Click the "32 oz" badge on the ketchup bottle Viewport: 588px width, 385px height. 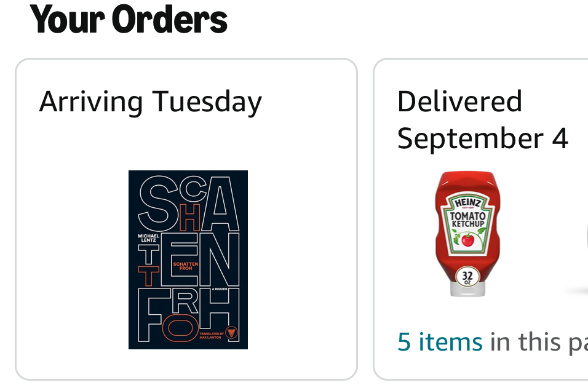coord(467,277)
